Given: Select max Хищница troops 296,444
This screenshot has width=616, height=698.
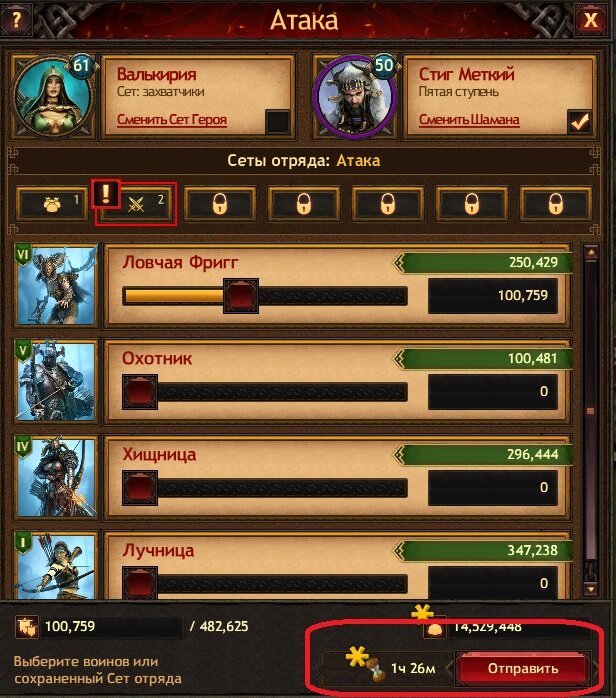Looking at the screenshot, I should pos(483,454).
